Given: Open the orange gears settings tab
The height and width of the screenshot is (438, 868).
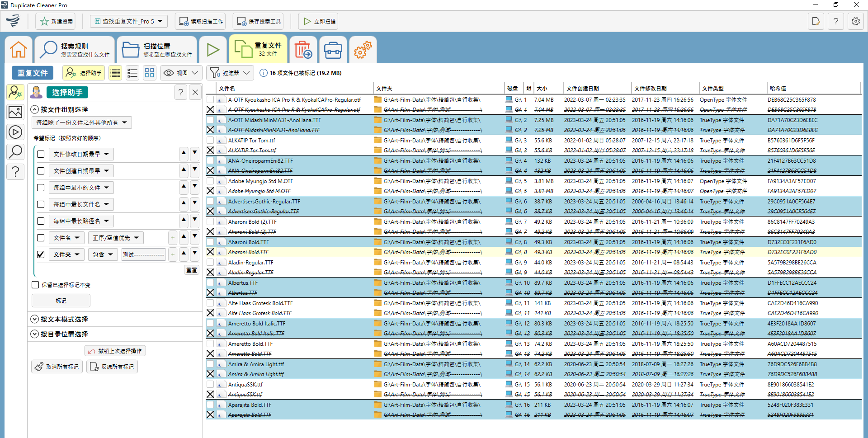Looking at the screenshot, I should (x=363, y=49).
